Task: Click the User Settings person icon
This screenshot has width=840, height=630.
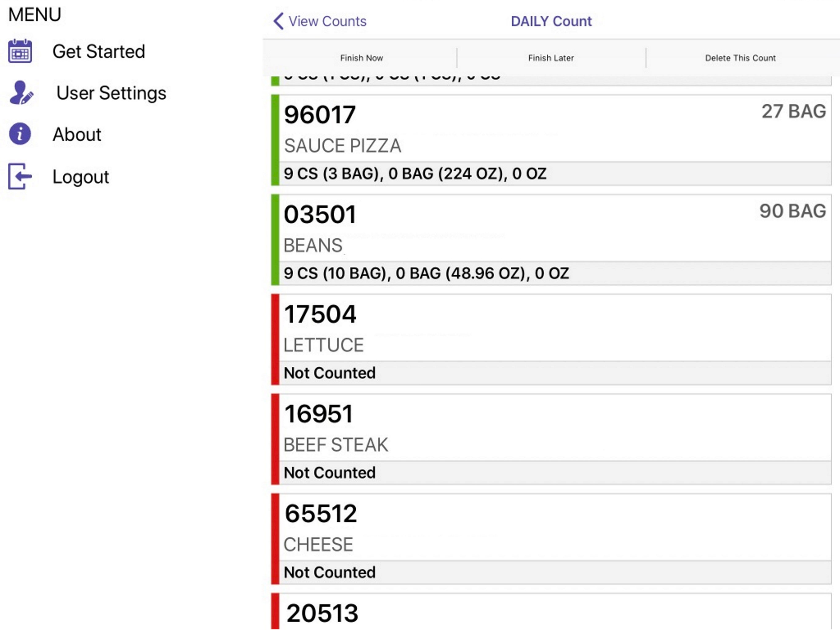Action: click(x=21, y=92)
